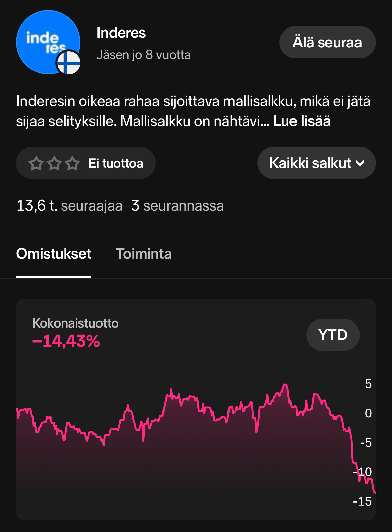Select the first rating star
Image resolution: width=392 pixels, height=532 pixels.
36,164
